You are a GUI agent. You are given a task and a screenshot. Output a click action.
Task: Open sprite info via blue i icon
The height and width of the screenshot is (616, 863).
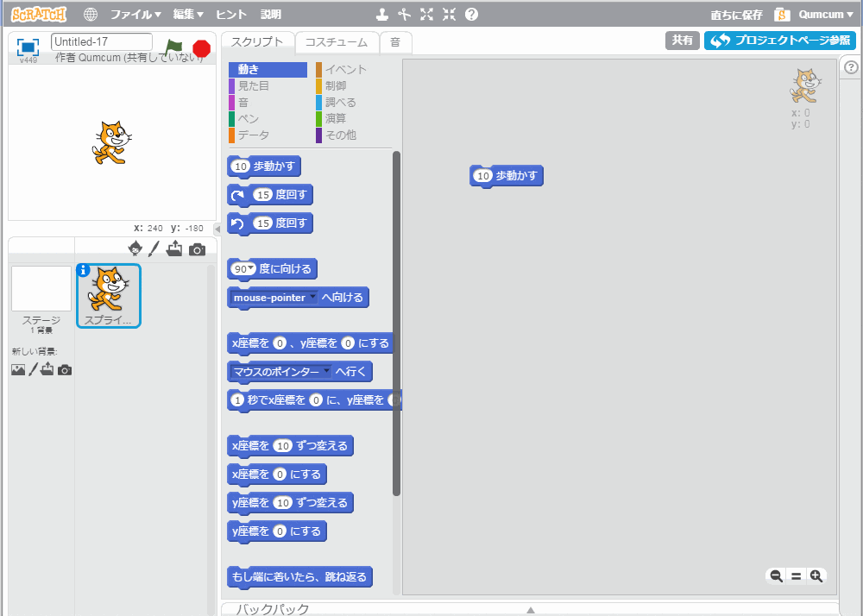(x=83, y=270)
